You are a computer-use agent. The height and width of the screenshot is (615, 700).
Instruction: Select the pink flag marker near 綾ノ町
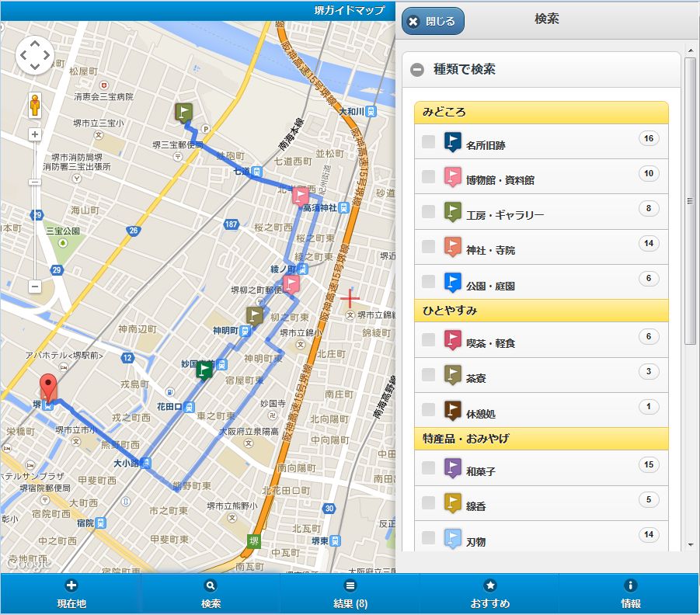(291, 283)
